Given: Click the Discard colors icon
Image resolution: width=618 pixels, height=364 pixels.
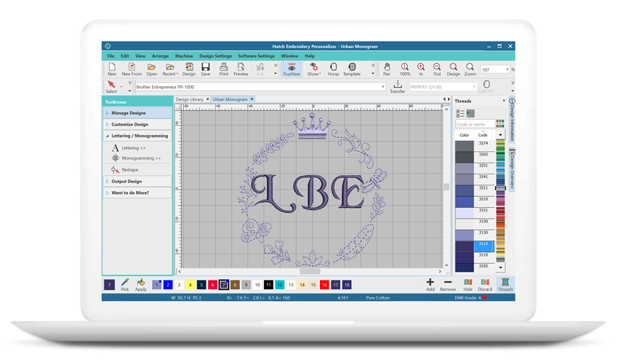Looking at the screenshot, I should (x=485, y=285).
